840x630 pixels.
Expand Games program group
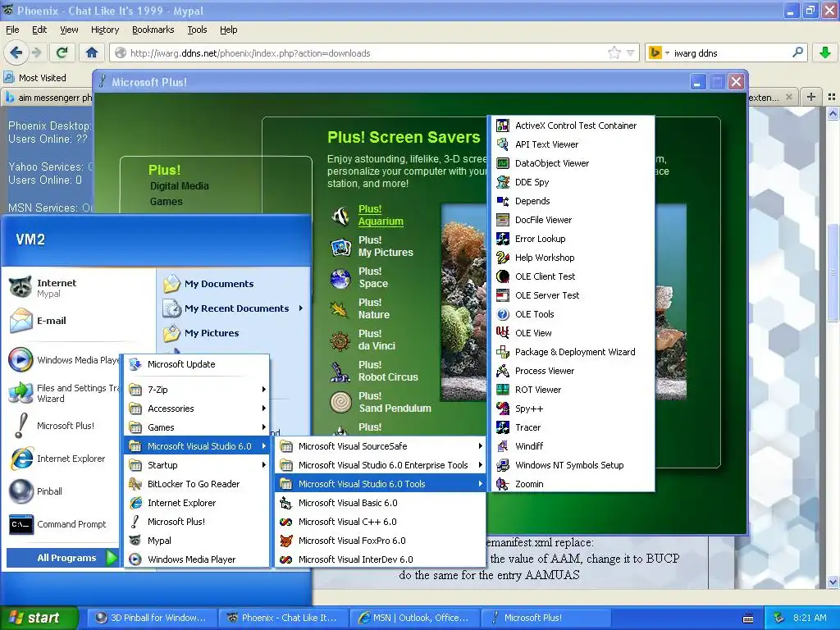[x=197, y=427]
